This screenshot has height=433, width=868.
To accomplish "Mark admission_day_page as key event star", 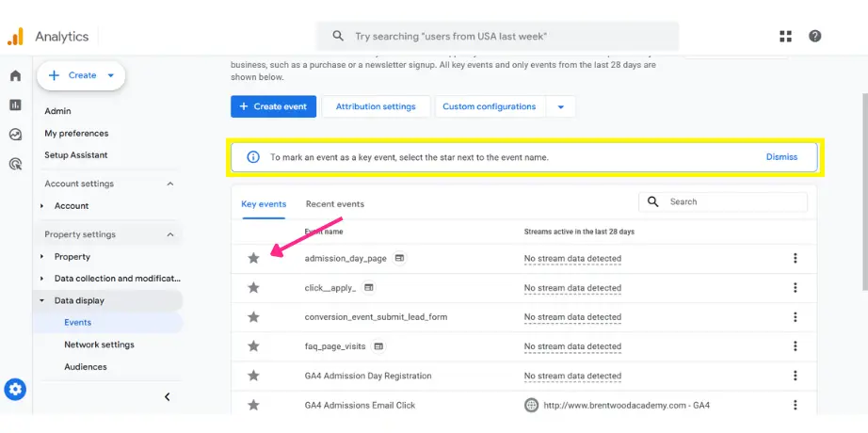I will [253, 258].
